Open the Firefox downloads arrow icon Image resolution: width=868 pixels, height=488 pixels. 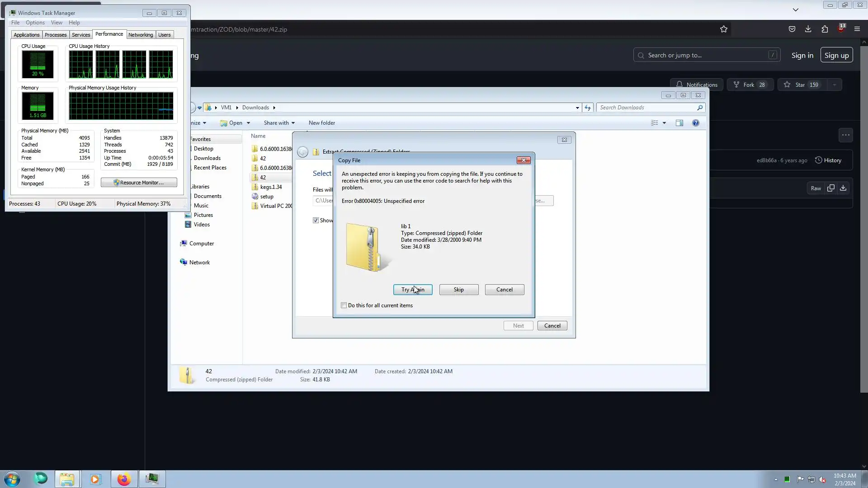[808, 29]
